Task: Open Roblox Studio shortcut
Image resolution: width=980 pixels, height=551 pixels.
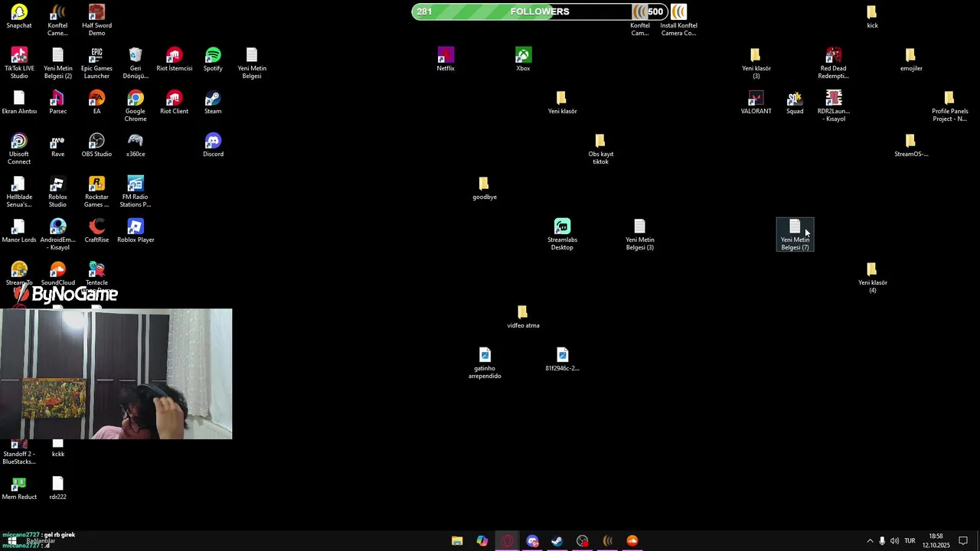Action: [x=57, y=192]
